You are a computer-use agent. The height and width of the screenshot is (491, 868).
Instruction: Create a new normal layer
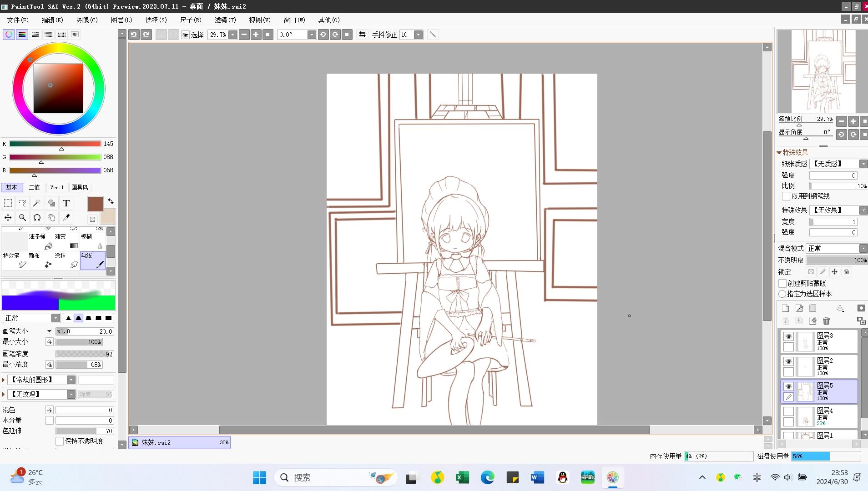(x=785, y=308)
